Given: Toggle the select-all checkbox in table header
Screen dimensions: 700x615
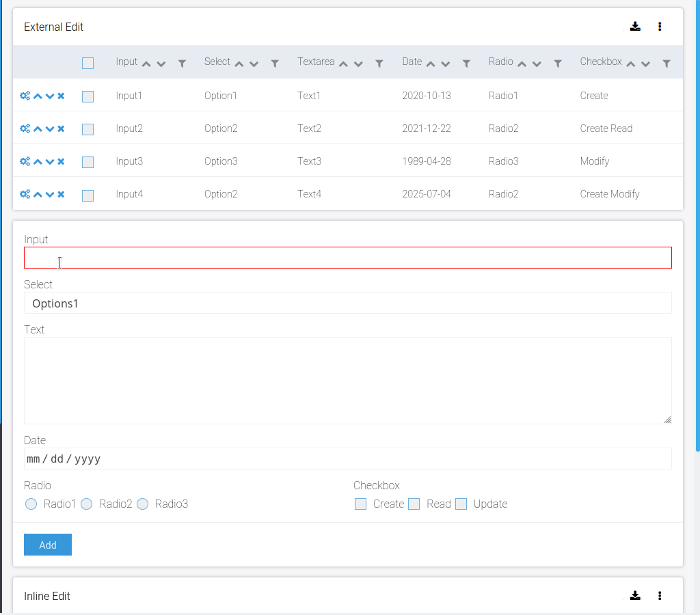Looking at the screenshot, I should [x=87, y=64].
